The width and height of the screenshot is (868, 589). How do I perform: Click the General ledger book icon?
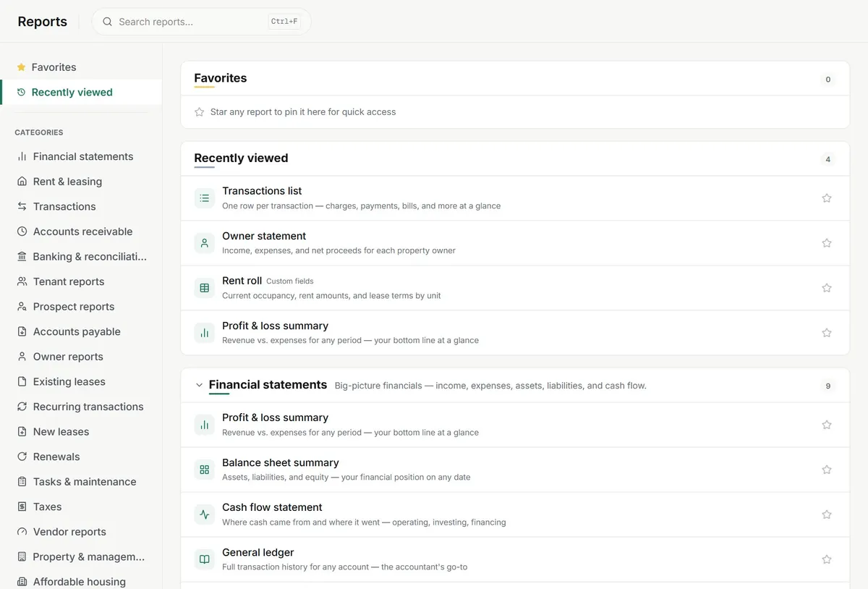(205, 559)
